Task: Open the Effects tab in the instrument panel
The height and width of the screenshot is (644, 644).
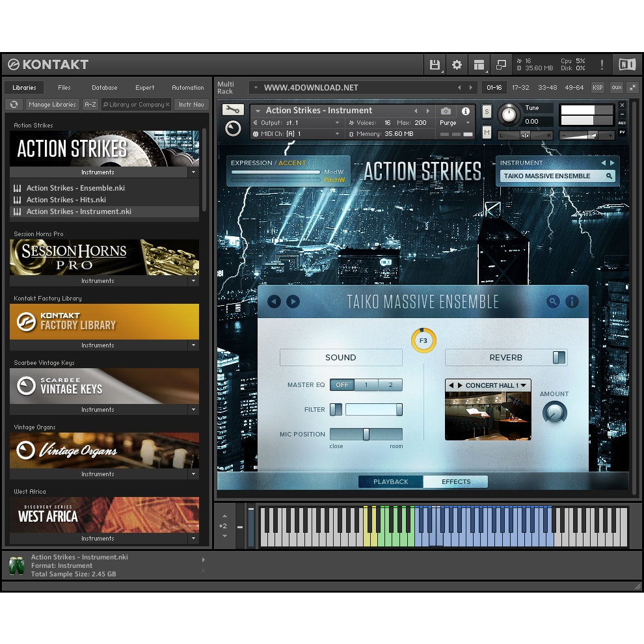Action: tap(455, 481)
